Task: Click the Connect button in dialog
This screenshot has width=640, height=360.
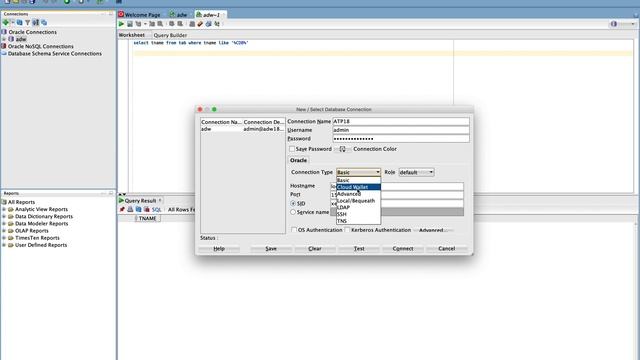Action: [403, 249]
